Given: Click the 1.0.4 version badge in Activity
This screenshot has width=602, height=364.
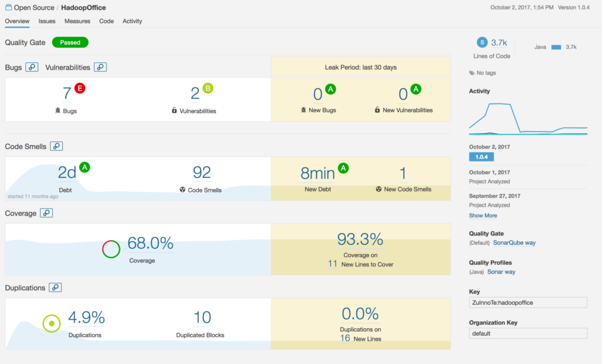Looking at the screenshot, I should point(481,157).
